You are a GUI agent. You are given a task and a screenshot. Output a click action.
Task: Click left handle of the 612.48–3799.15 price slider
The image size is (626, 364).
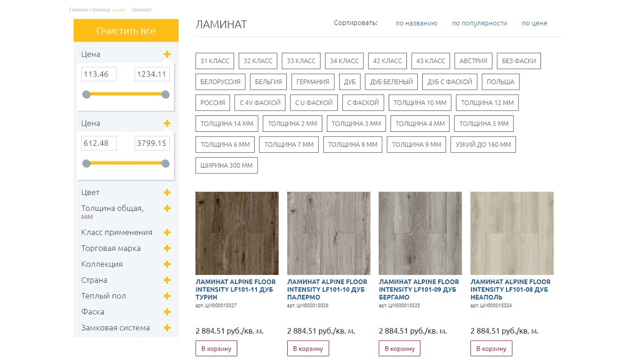click(x=86, y=164)
